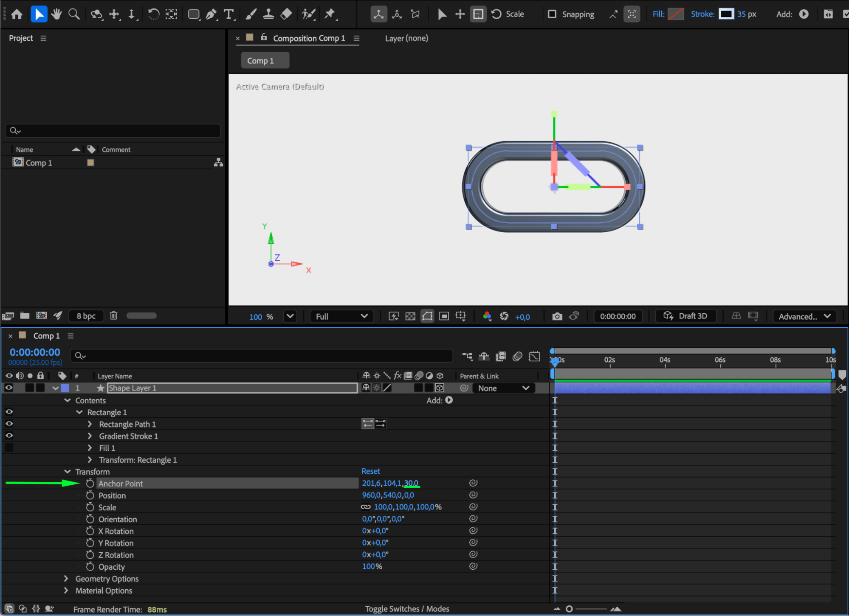Delete selected item with trash icon

point(113,315)
